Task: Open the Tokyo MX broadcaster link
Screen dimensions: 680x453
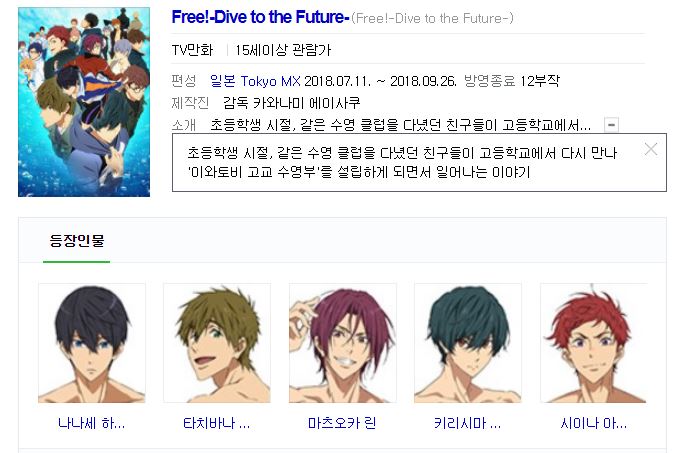Action: click(270, 81)
